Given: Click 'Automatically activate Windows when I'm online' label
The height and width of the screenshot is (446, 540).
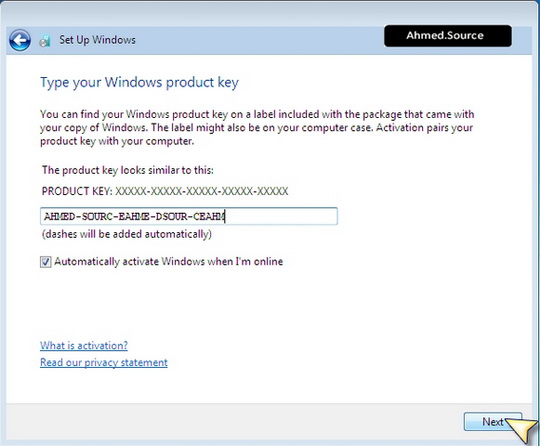Looking at the screenshot, I should coord(169,262).
